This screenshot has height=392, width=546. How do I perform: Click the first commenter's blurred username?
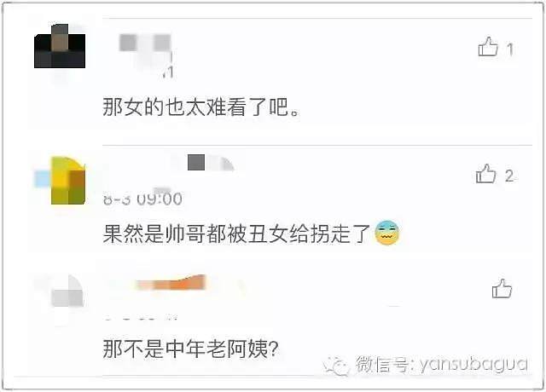pyautogui.click(x=145, y=43)
